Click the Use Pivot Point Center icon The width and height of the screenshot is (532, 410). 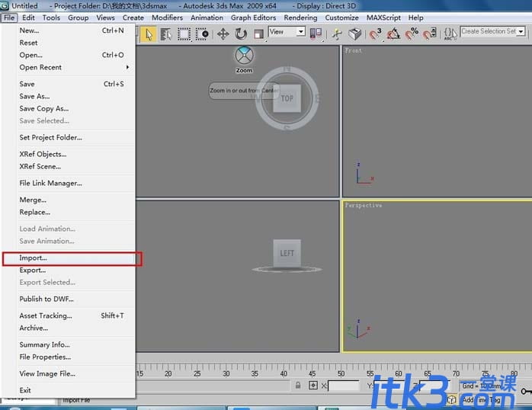(x=316, y=34)
